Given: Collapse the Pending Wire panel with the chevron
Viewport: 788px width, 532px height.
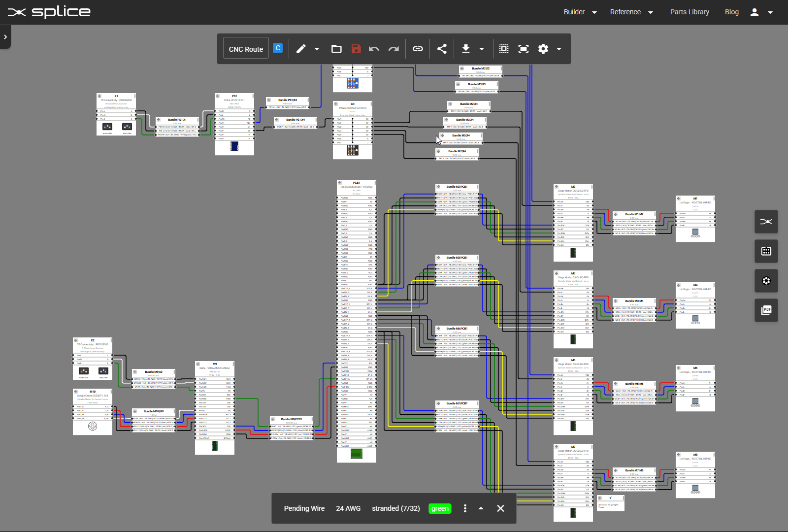Looking at the screenshot, I should pos(481,508).
